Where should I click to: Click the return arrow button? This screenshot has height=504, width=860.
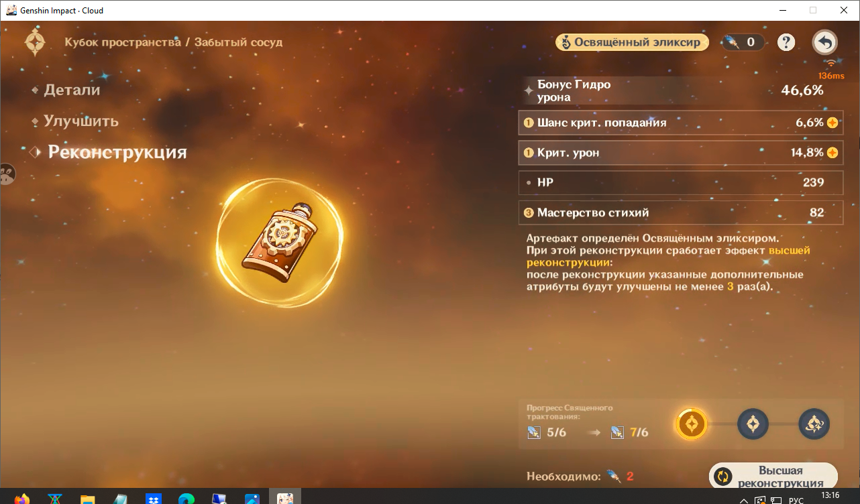(x=824, y=42)
